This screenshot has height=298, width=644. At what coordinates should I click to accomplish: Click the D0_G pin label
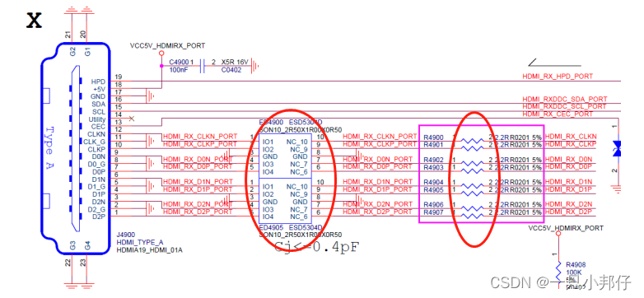coord(97,164)
